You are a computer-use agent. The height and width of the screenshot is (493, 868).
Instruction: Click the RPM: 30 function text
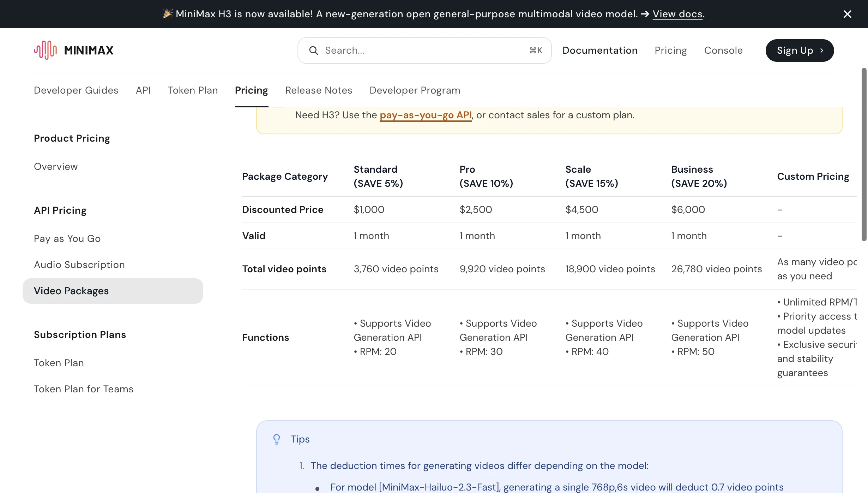tap(481, 352)
